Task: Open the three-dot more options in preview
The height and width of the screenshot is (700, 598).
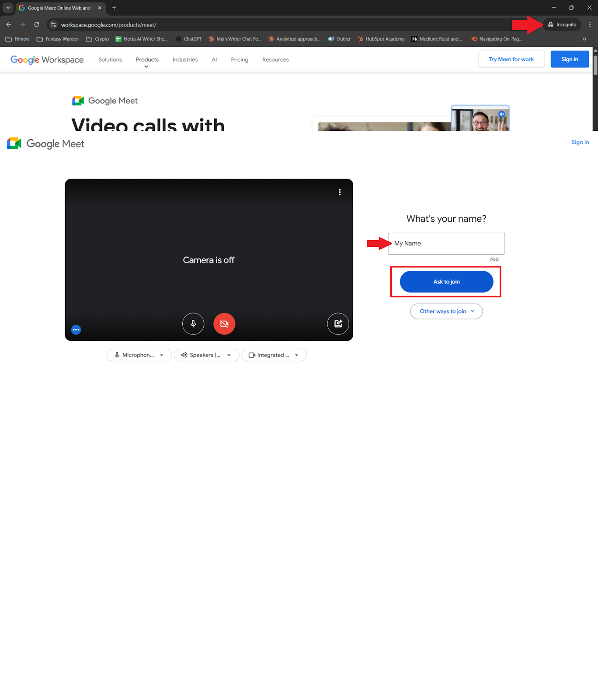Action: click(x=340, y=192)
